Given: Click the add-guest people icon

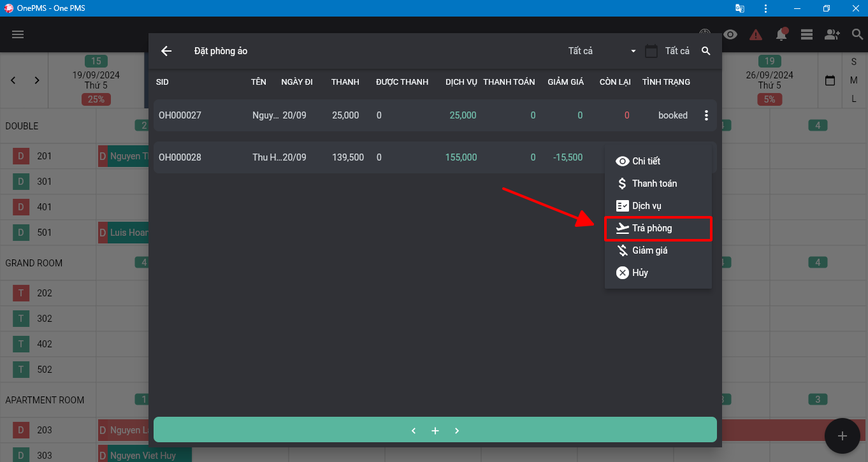Looking at the screenshot, I should click(832, 34).
